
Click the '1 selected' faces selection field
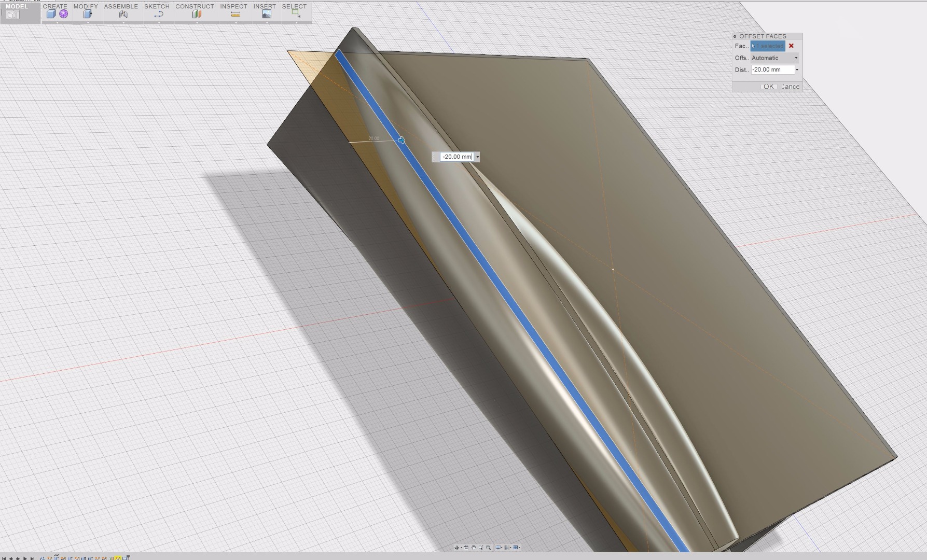pyautogui.click(x=768, y=46)
